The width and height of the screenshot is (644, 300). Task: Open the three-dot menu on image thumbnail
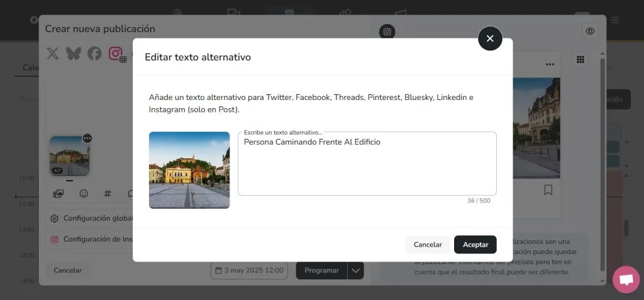(x=87, y=138)
